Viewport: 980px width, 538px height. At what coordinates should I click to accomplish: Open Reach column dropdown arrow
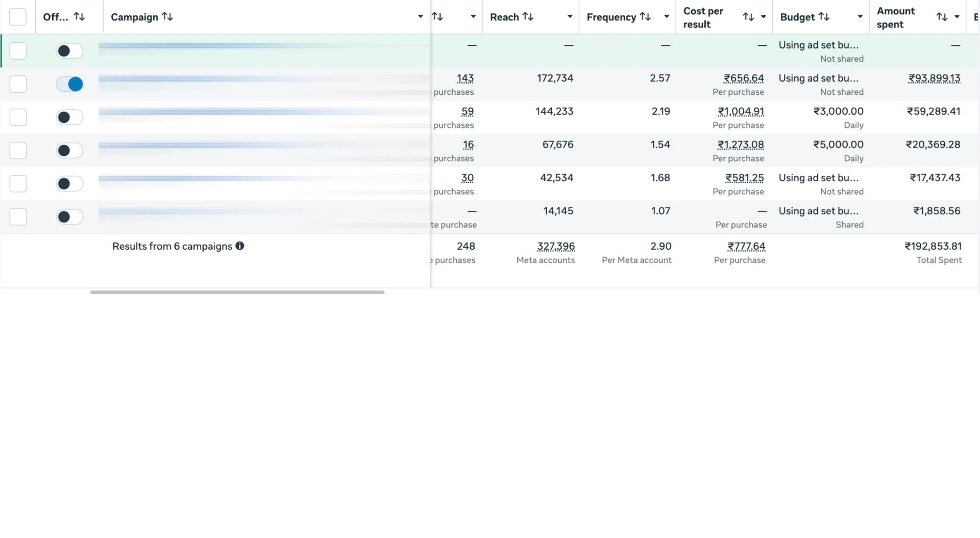570,17
